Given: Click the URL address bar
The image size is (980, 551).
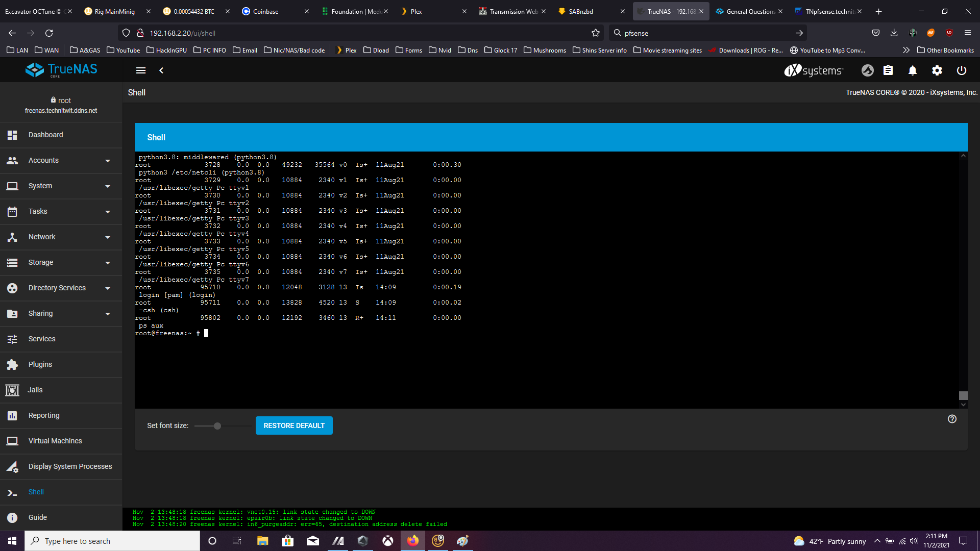Looking at the screenshot, I should pyautogui.click(x=360, y=33).
